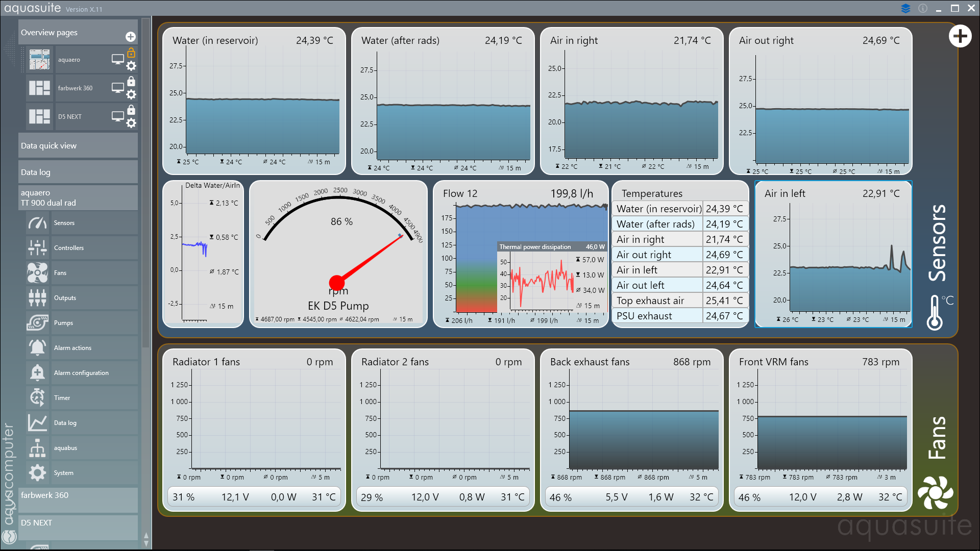Open the Data quick view tab
Screen dimensions: 980x551
78,146
